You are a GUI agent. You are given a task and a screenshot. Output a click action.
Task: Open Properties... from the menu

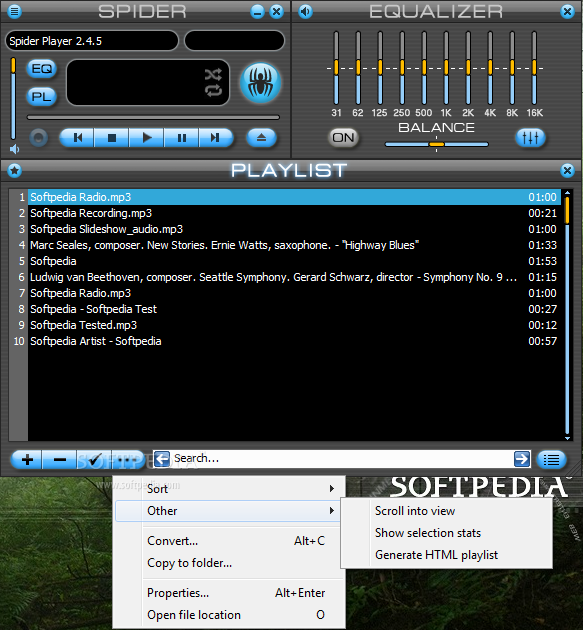click(230, 593)
